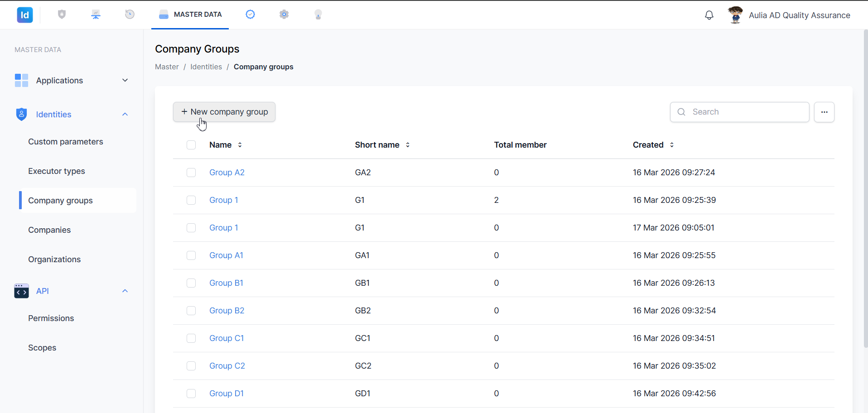Open the blue checkmark badge icon
Image resolution: width=868 pixels, height=413 pixels.
250,14
